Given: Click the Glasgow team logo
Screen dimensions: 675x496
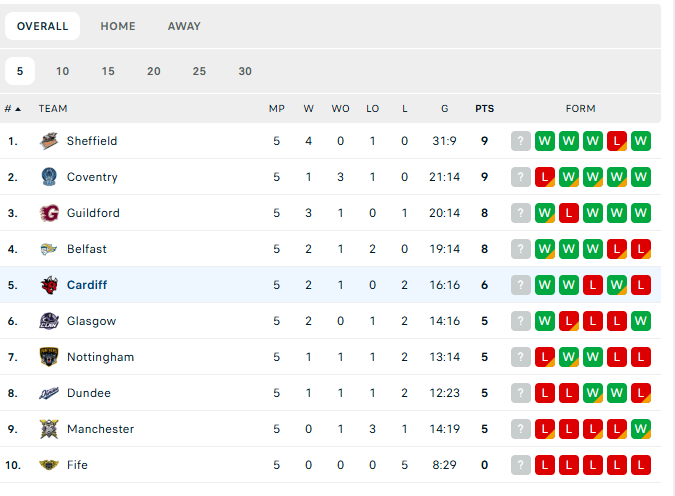Looking at the screenshot, I should [49, 321].
